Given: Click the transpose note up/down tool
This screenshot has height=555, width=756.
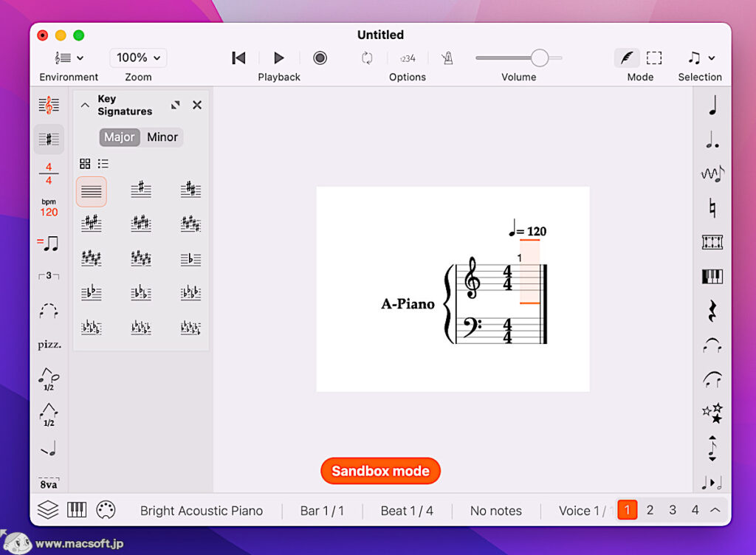Looking at the screenshot, I should coord(712,448).
